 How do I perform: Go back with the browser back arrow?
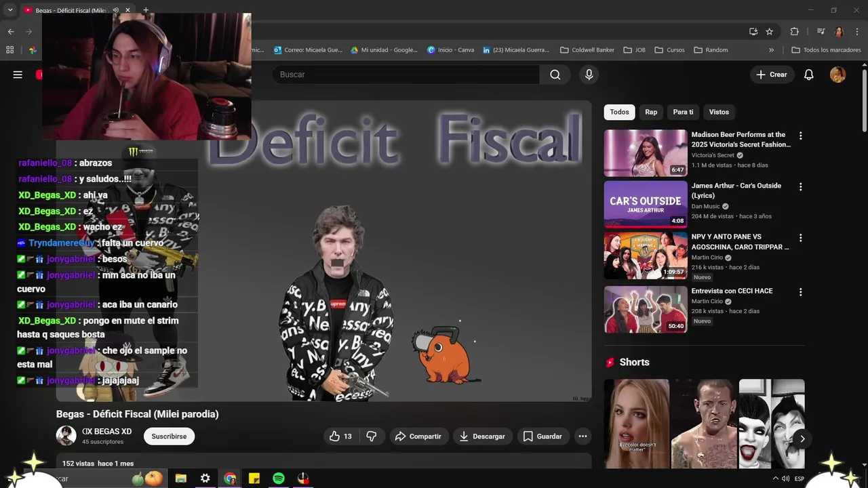10,31
